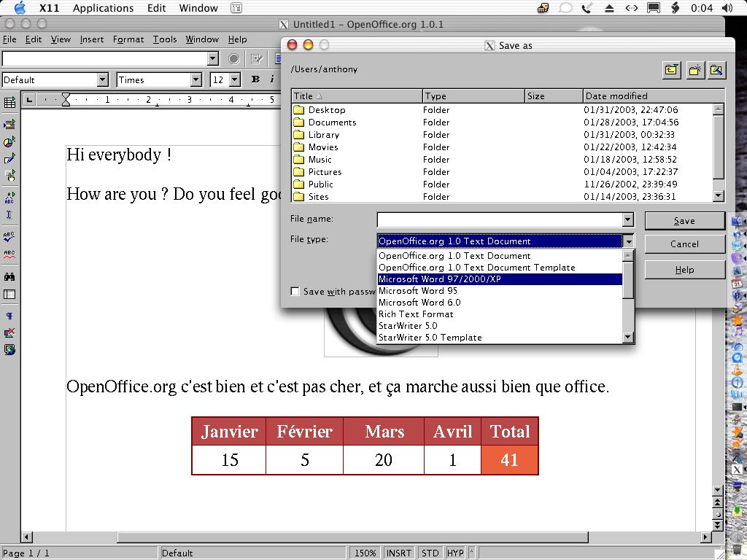
Task: Collapse the File type dropdown arrow
Action: [628, 241]
